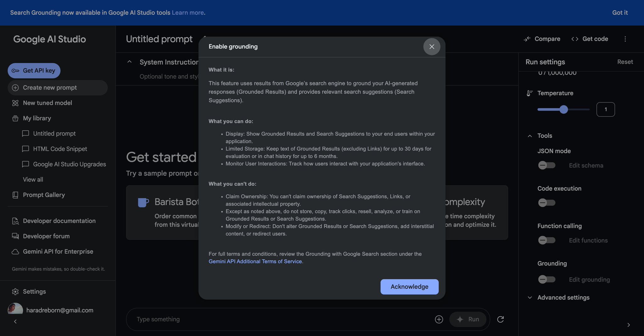Click the Temperature thermometer icon
The width and height of the screenshot is (644, 336).
(x=530, y=93)
